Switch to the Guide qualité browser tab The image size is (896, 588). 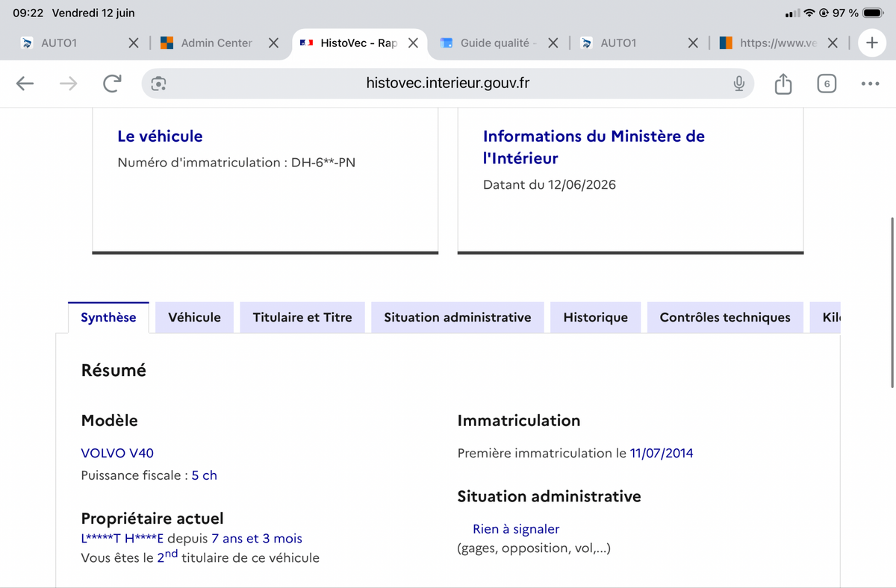pyautogui.click(x=488, y=43)
